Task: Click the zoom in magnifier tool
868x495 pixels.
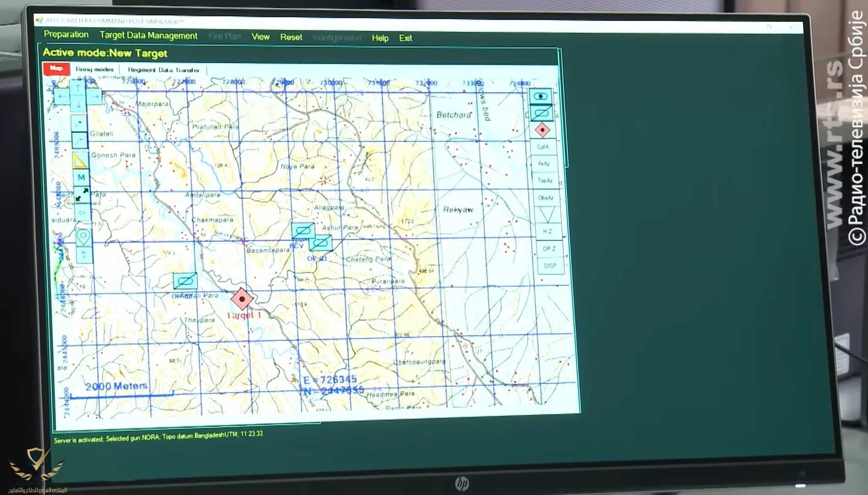Action: click(x=79, y=123)
